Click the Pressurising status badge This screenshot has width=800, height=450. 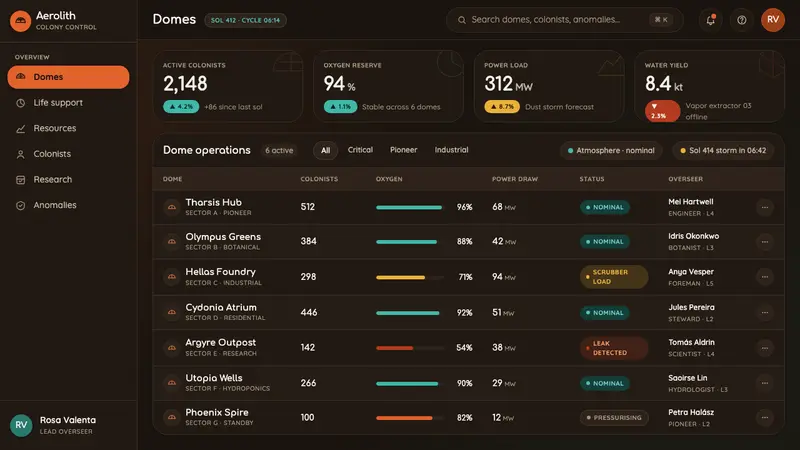(614, 417)
